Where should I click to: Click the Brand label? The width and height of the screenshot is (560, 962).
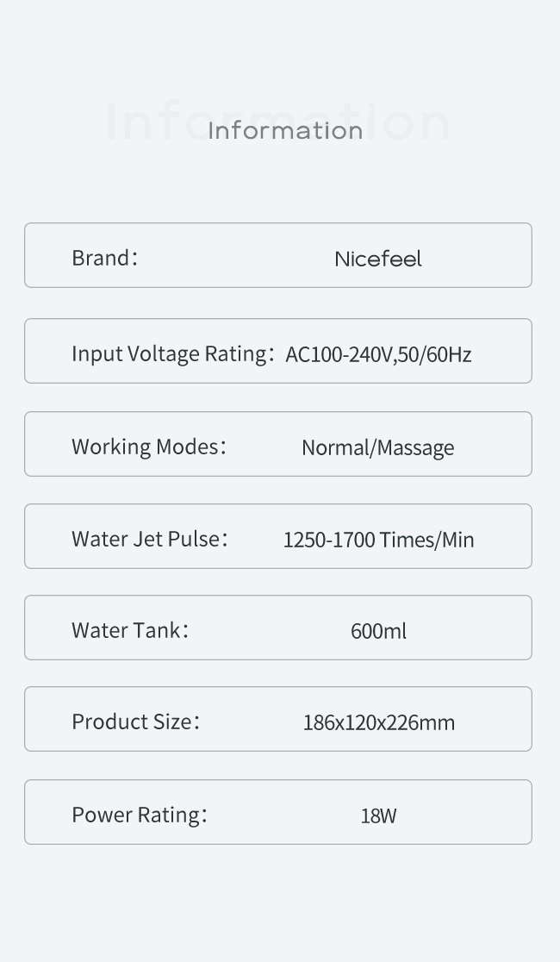point(104,258)
